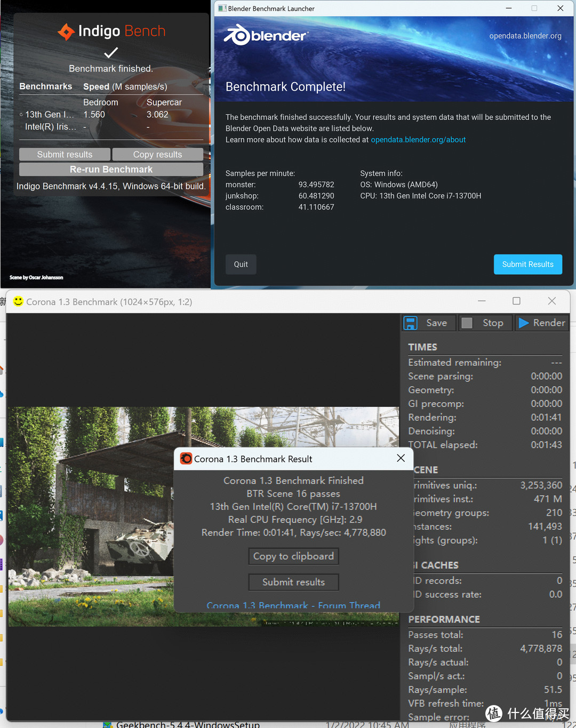Click Copy results in Indigo Bench
Image resolution: width=576 pixels, height=728 pixels.
(x=157, y=154)
